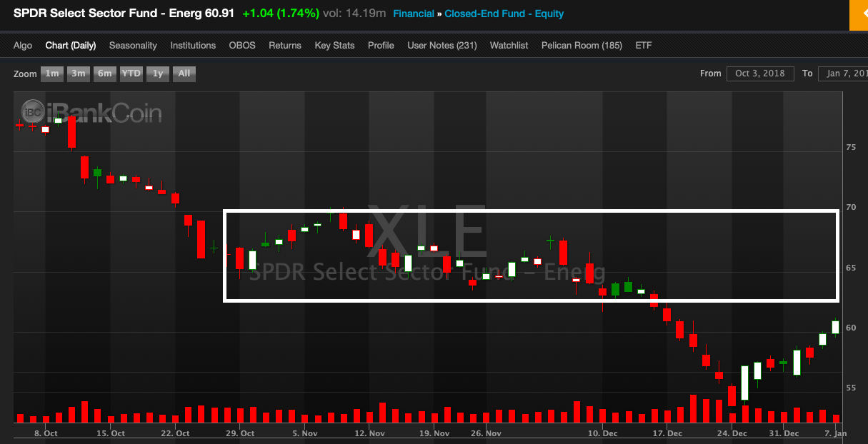This screenshot has width=868, height=444.
Task: Select the Chart (Daily) tab
Action: coord(71,45)
